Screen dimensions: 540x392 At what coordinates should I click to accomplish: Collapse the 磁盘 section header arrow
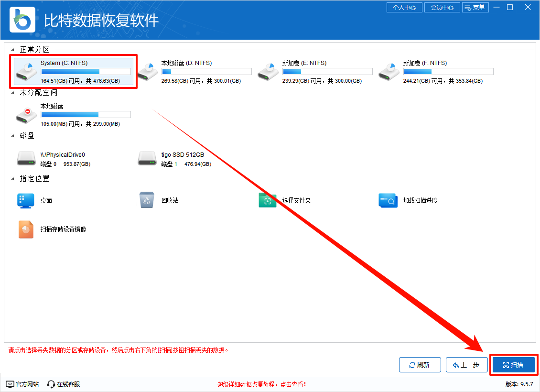click(x=13, y=136)
